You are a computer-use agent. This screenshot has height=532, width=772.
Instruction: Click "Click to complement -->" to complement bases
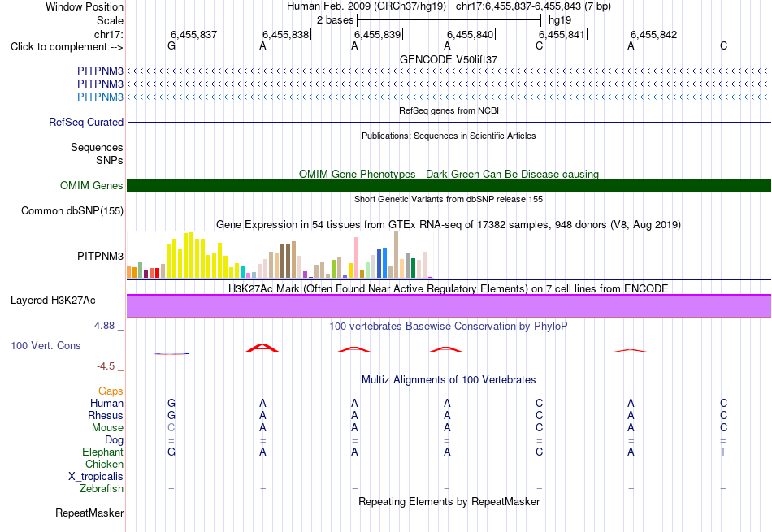point(67,47)
